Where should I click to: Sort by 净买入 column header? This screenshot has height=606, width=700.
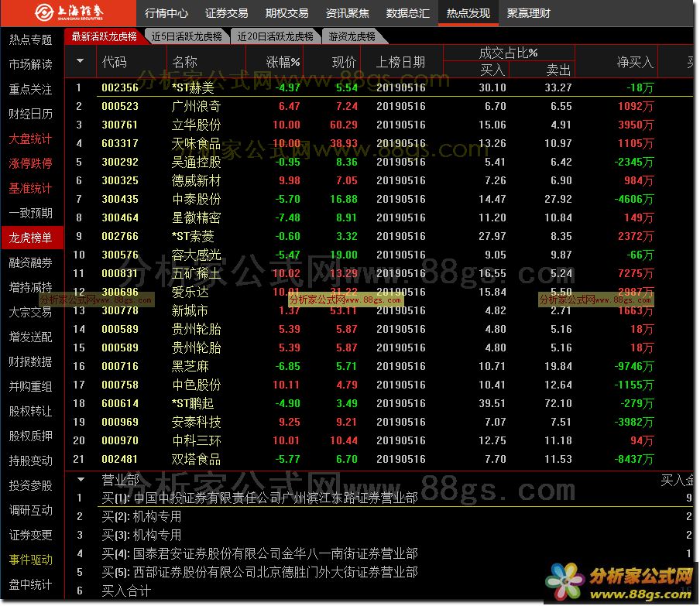pos(634,62)
